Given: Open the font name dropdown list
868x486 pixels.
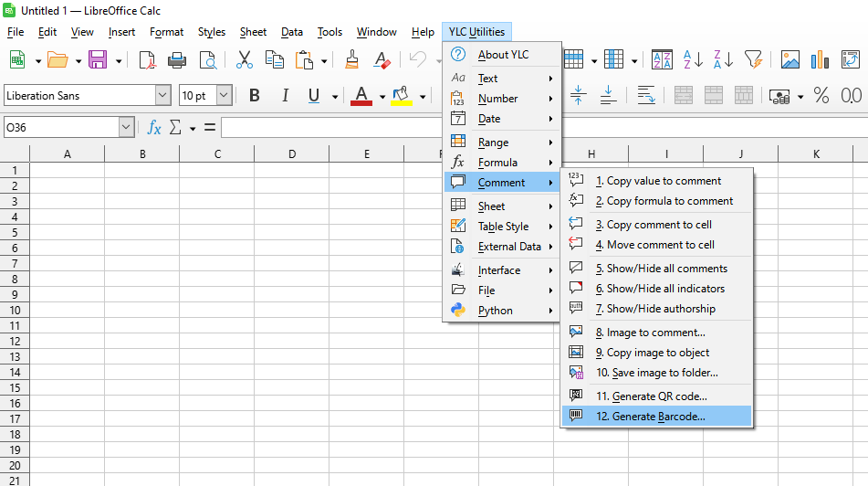Looking at the screenshot, I should click(x=162, y=96).
